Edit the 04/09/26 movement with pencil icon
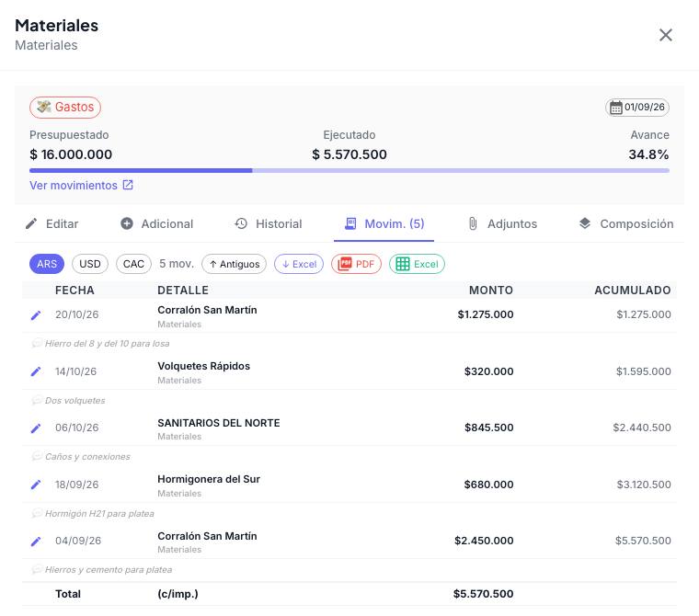The height and width of the screenshot is (616, 699). [x=36, y=542]
